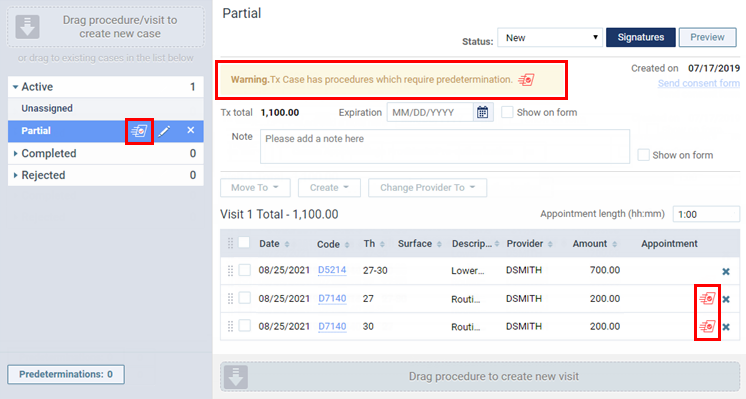Click predetermination icon on Partial case
This screenshot has height=399, width=746.
[x=139, y=131]
